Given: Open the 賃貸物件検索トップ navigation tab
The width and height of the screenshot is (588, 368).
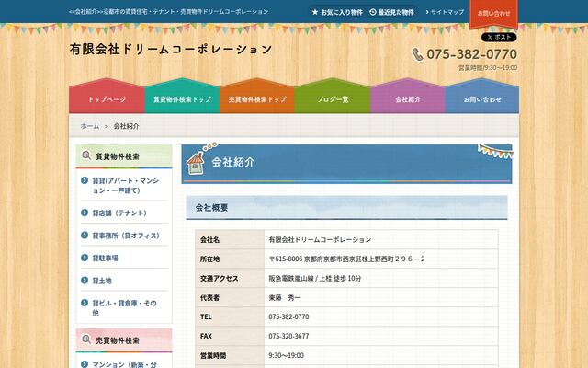Looking at the screenshot, I should 182,96.
